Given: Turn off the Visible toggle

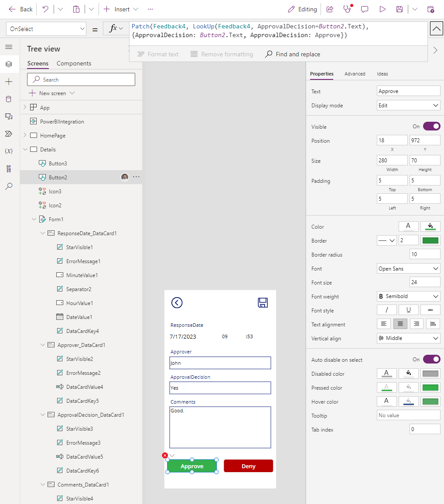Looking at the screenshot, I should click(x=431, y=126).
